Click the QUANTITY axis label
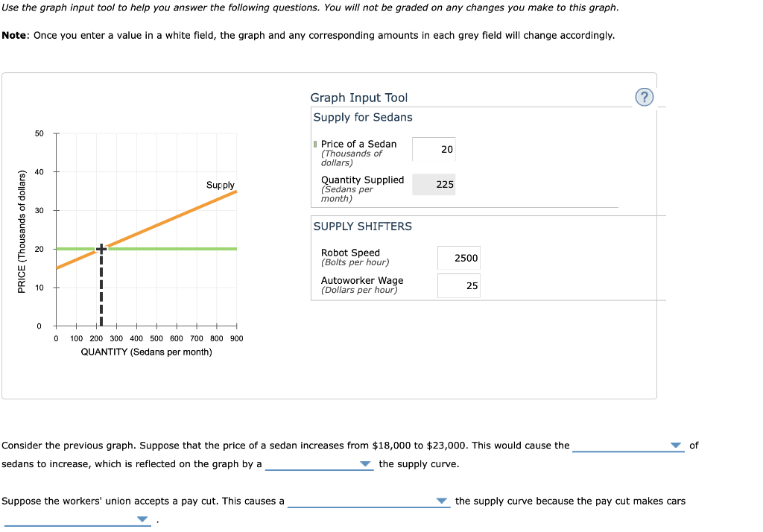The image size is (763, 532). [x=145, y=352]
